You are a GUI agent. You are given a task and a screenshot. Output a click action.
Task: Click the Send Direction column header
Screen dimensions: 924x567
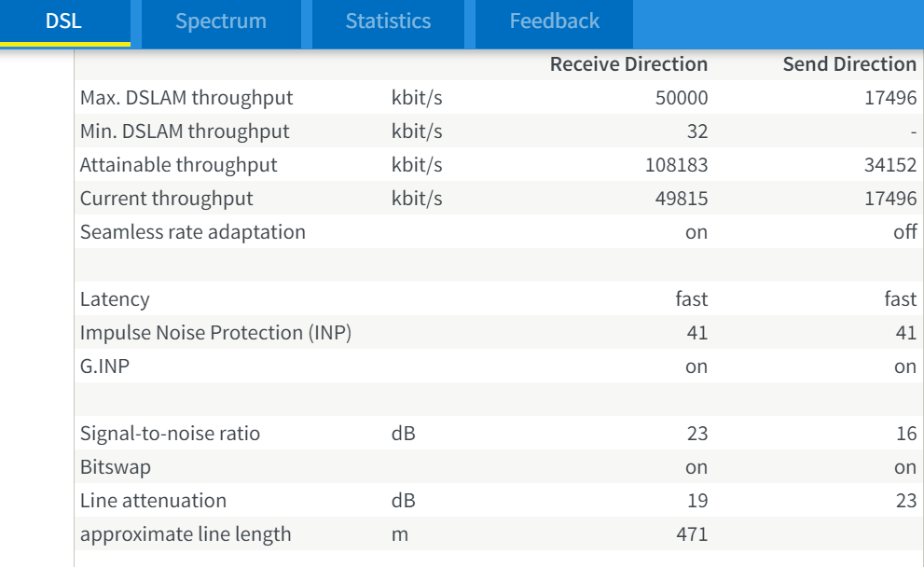click(x=849, y=64)
